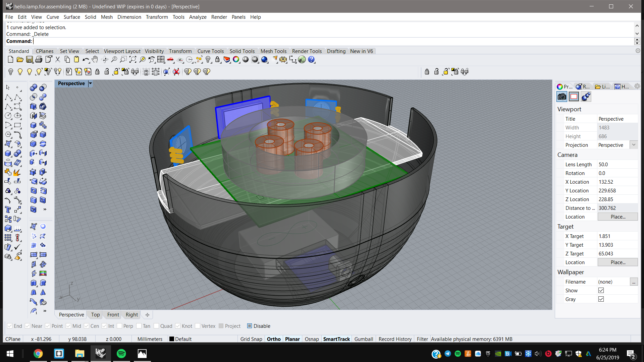Toggle Ortho in the status bar
Screen dimensions: 644x362
point(274,339)
